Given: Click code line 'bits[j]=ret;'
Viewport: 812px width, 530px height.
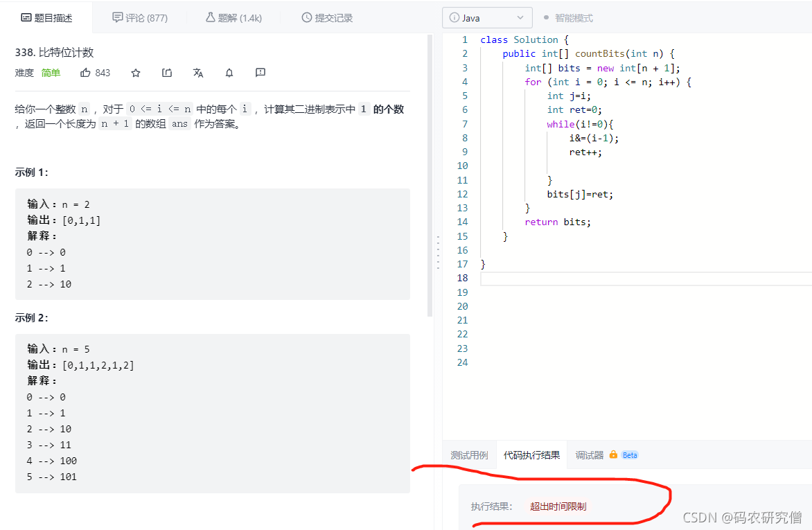Looking at the screenshot, I should 580,194.
